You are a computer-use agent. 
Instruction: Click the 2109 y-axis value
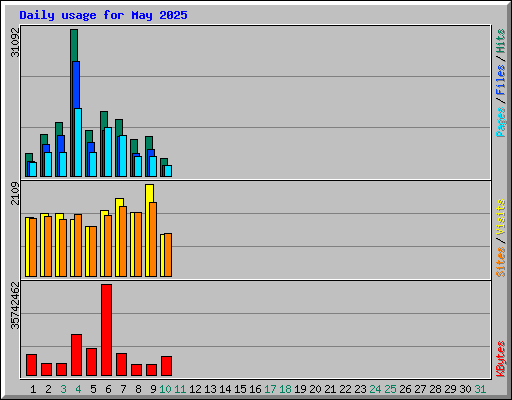coord(15,194)
